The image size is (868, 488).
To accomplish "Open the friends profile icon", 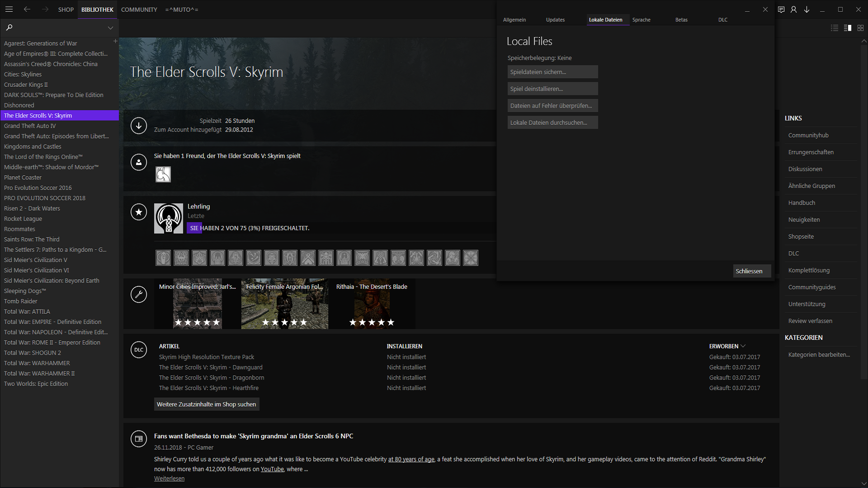I will tap(793, 9).
